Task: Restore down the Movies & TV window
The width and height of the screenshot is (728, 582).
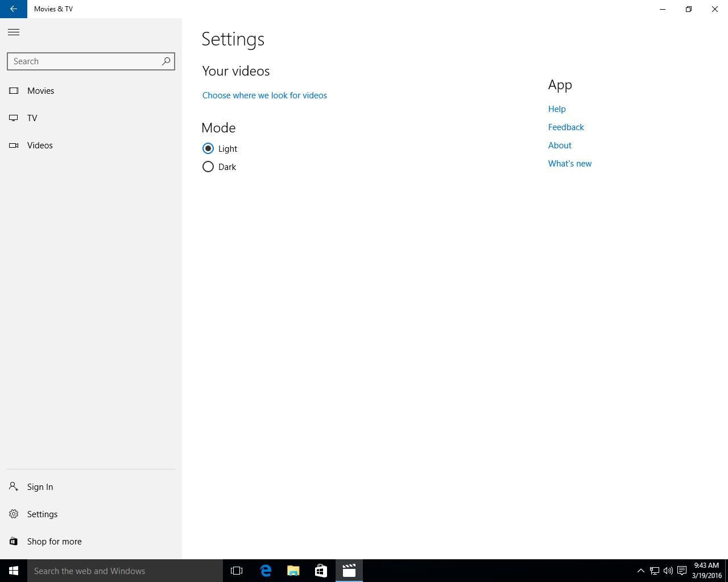Action: tap(689, 9)
